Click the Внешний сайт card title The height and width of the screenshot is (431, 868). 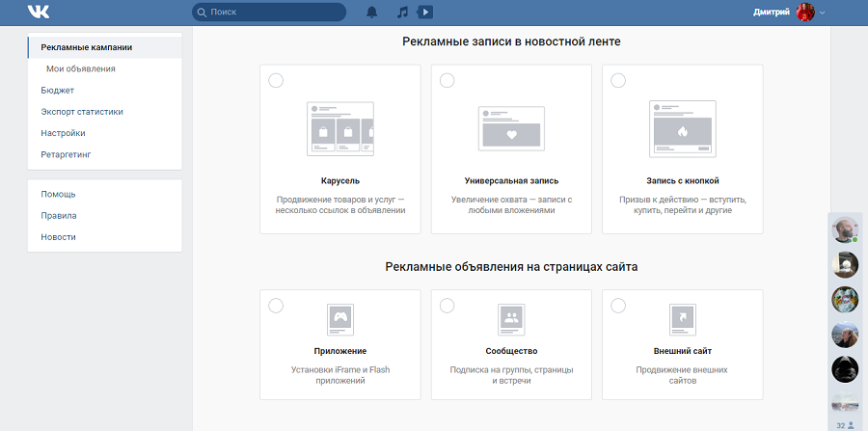click(x=683, y=351)
